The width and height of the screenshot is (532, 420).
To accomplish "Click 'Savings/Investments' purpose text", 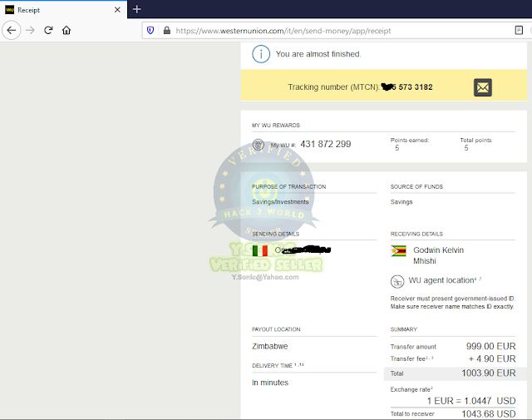I will [x=280, y=201].
